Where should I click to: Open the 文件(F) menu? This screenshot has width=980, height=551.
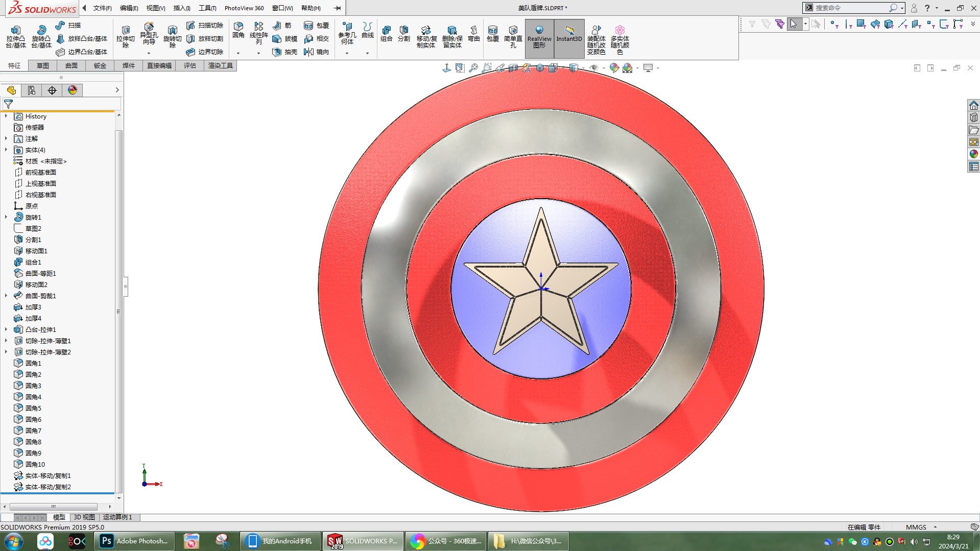[102, 8]
